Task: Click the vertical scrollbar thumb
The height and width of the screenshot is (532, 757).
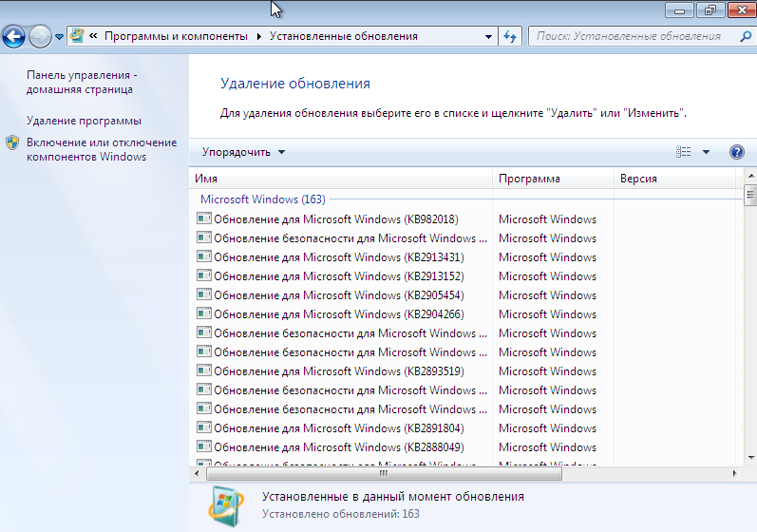Action: pyautogui.click(x=750, y=195)
